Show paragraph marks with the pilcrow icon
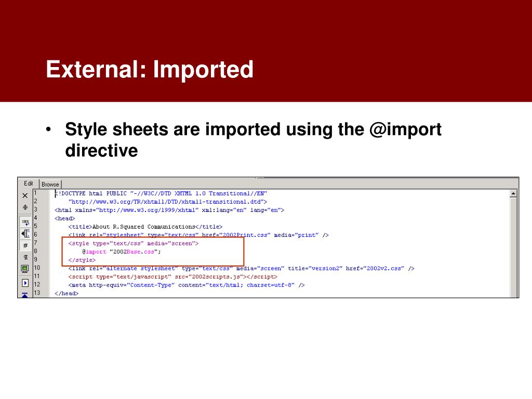This screenshot has width=532, height=399. click(x=25, y=257)
